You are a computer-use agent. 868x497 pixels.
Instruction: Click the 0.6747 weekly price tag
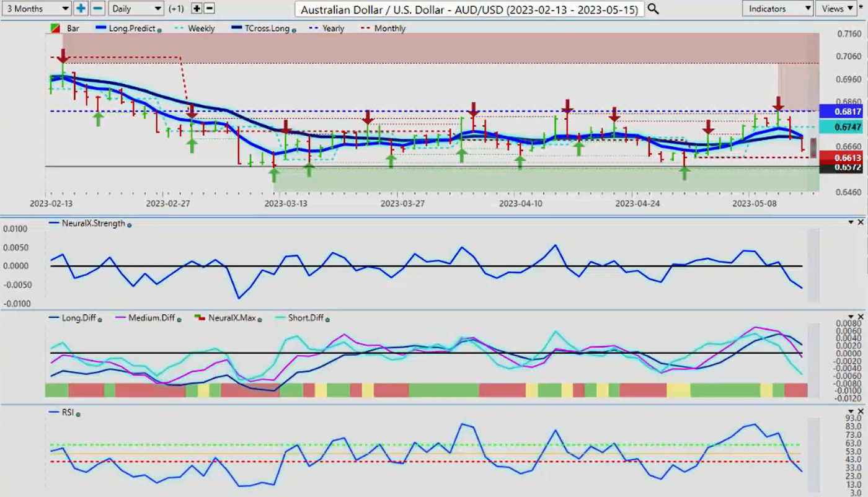click(x=841, y=127)
